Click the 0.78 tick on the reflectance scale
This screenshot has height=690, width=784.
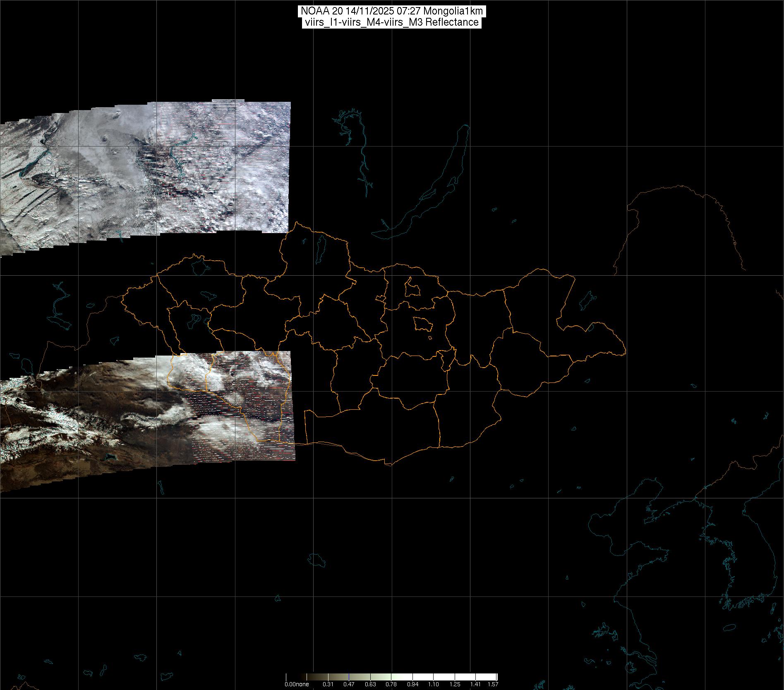391,684
